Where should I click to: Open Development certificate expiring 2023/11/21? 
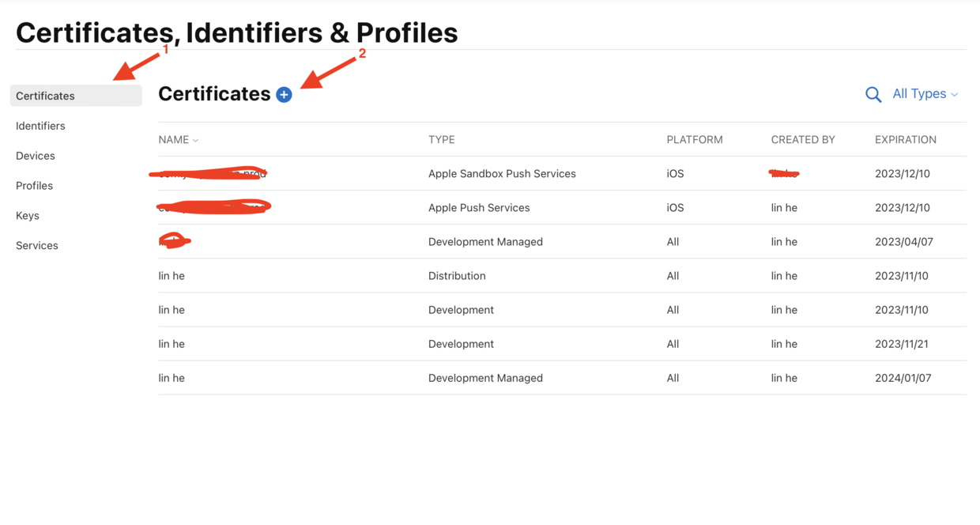click(562, 343)
